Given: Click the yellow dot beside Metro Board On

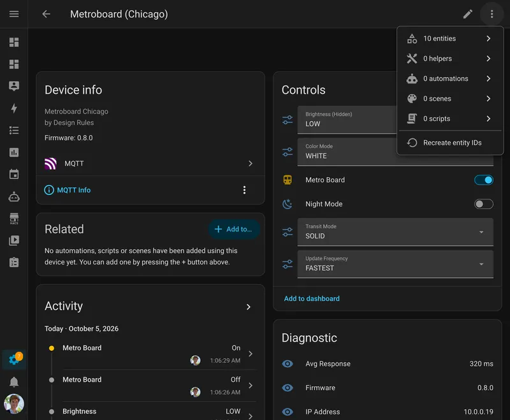Looking at the screenshot, I should pos(52,348).
